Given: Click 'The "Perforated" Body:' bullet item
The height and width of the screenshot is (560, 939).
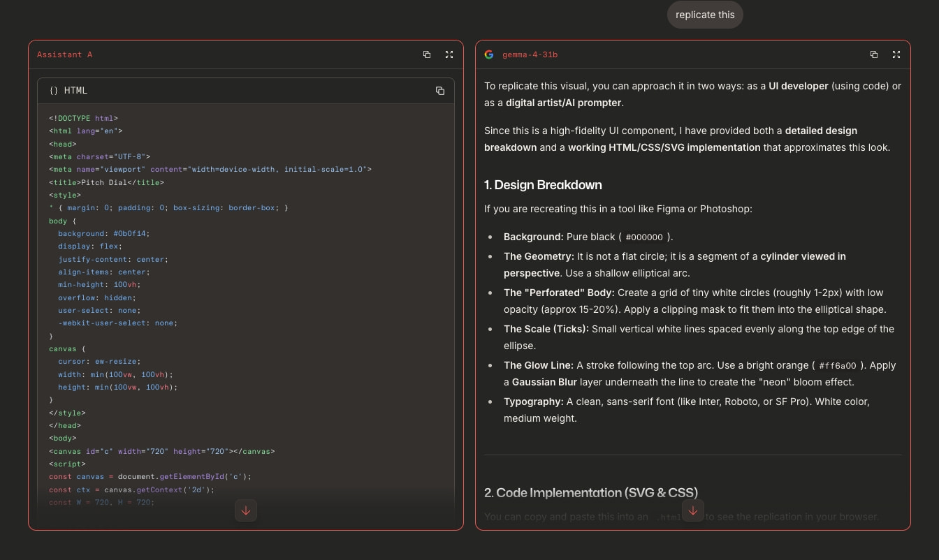Looking at the screenshot, I should pos(694,301).
